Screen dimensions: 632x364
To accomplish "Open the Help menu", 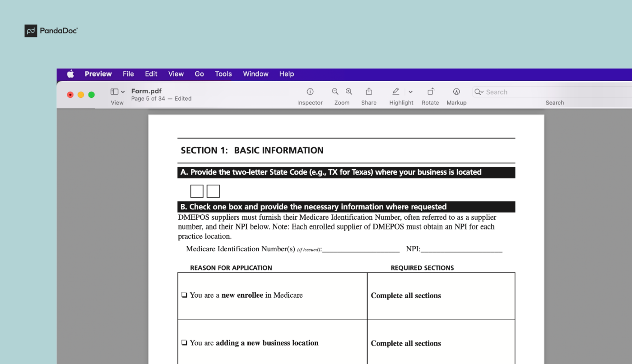I will pos(286,74).
